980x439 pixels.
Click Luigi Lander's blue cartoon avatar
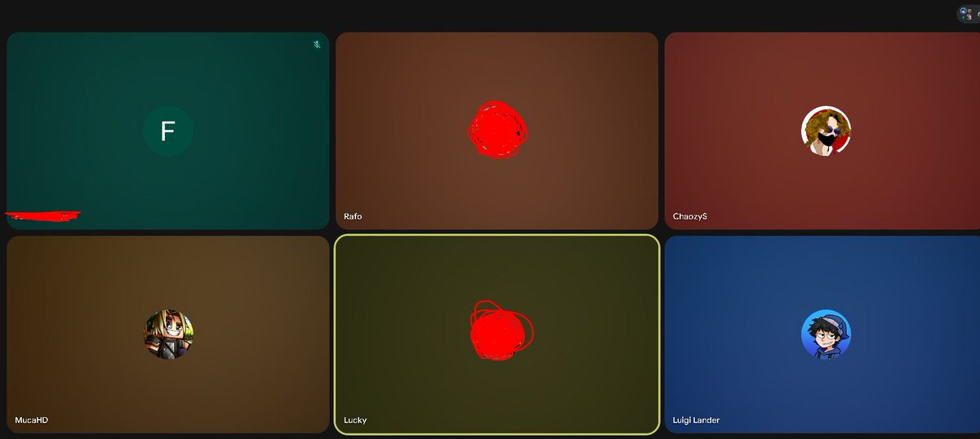826,335
